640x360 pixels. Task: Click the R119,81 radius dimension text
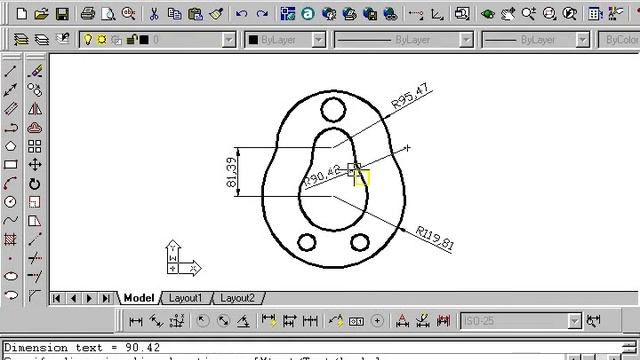click(x=435, y=238)
